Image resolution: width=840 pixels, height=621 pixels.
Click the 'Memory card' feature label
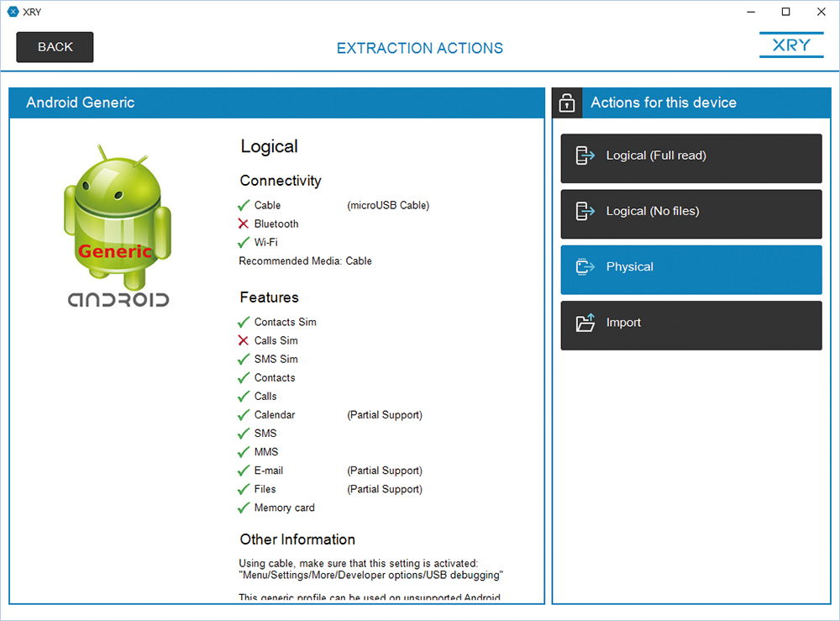pos(285,508)
